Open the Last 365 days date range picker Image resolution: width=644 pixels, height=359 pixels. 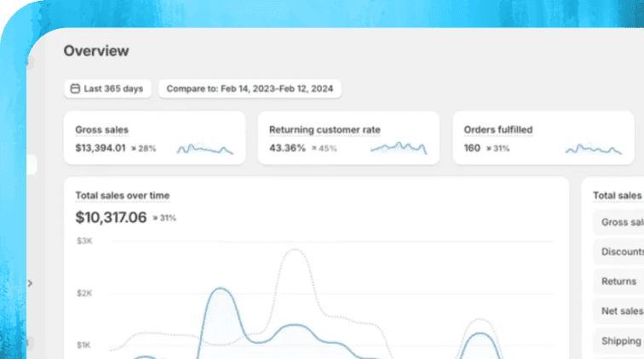pyautogui.click(x=107, y=88)
